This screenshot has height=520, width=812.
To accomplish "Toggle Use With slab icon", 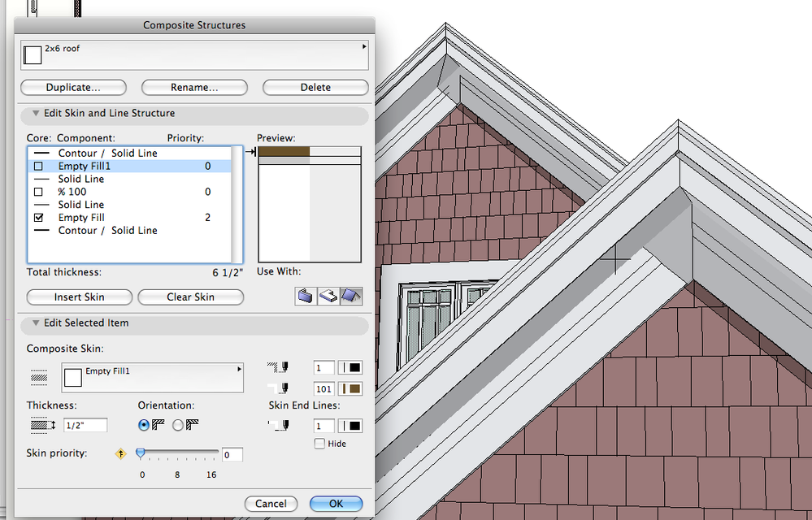I will [x=328, y=297].
